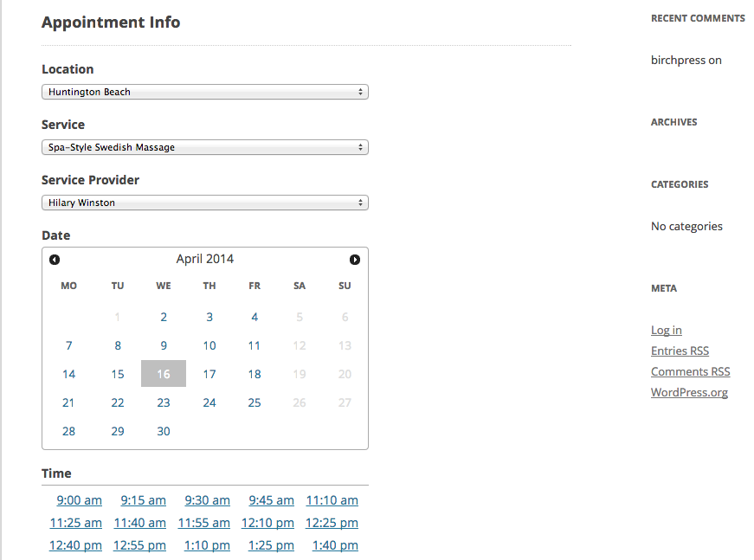Select the 9:45 am time slot

point(271,500)
